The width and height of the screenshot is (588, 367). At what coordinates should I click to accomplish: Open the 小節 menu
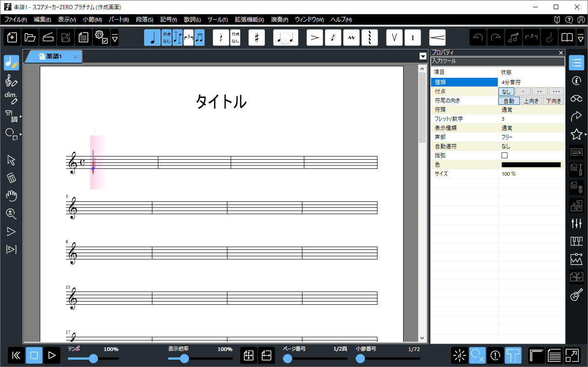[92, 20]
